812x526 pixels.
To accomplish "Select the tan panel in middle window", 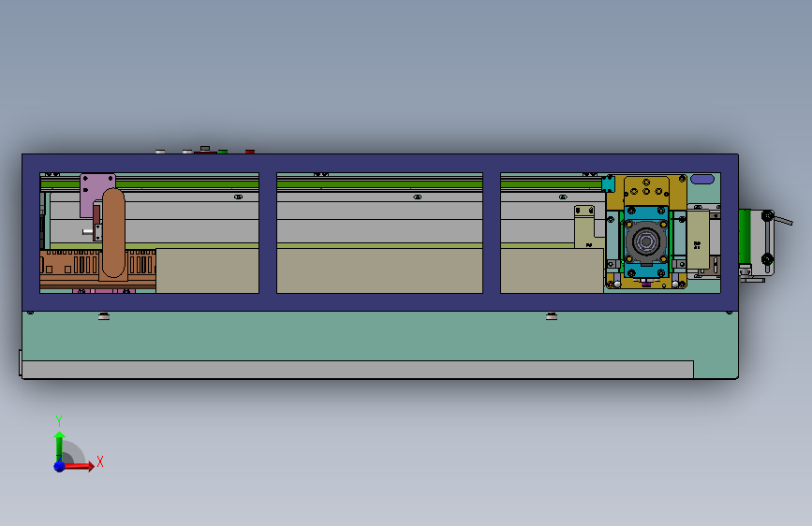I will (x=379, y=270).
